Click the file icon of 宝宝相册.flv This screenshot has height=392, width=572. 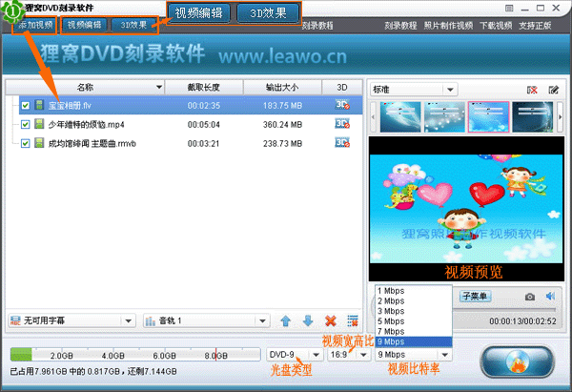39,105
